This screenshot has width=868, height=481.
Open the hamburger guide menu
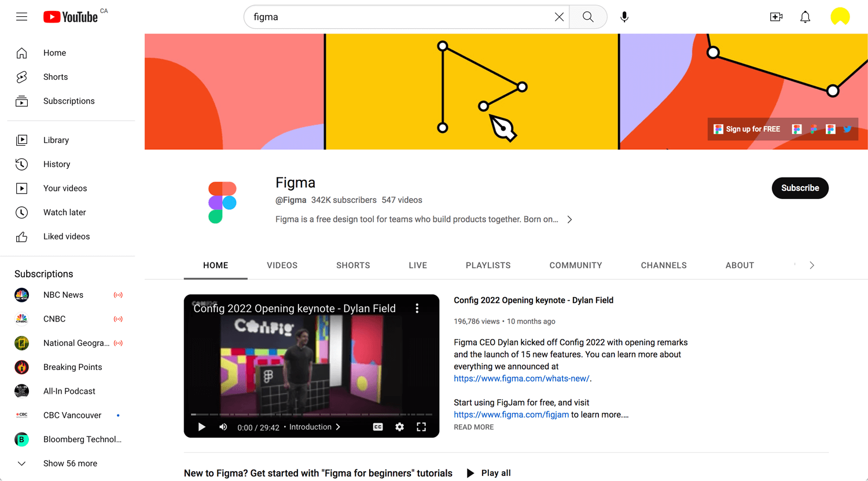click(21, 17)
